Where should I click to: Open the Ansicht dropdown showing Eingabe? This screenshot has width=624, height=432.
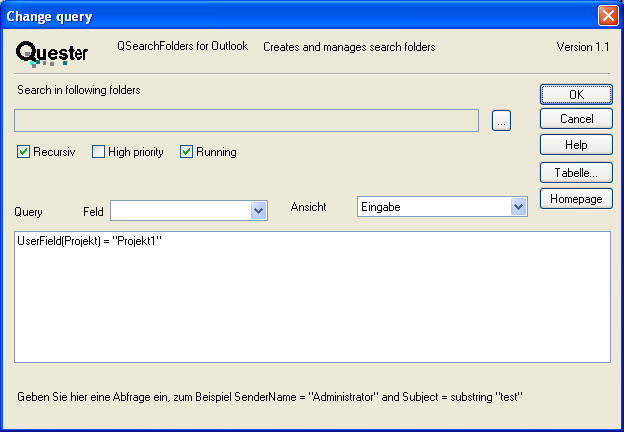518,207
